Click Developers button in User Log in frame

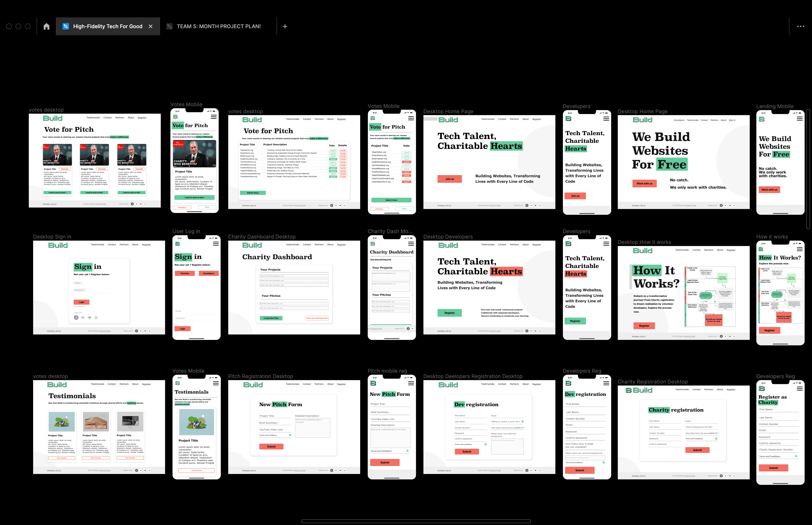[x=209, y=273]
